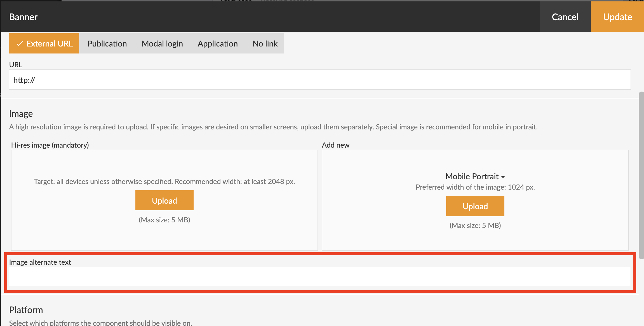644x326 pixels.
Task: Click the 'Hi-res image (mandatory)' label
Action: click(50, 145)
